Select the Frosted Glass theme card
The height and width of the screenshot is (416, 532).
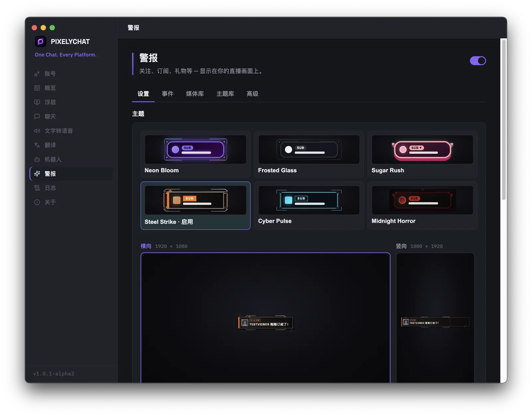click(309, 154)
